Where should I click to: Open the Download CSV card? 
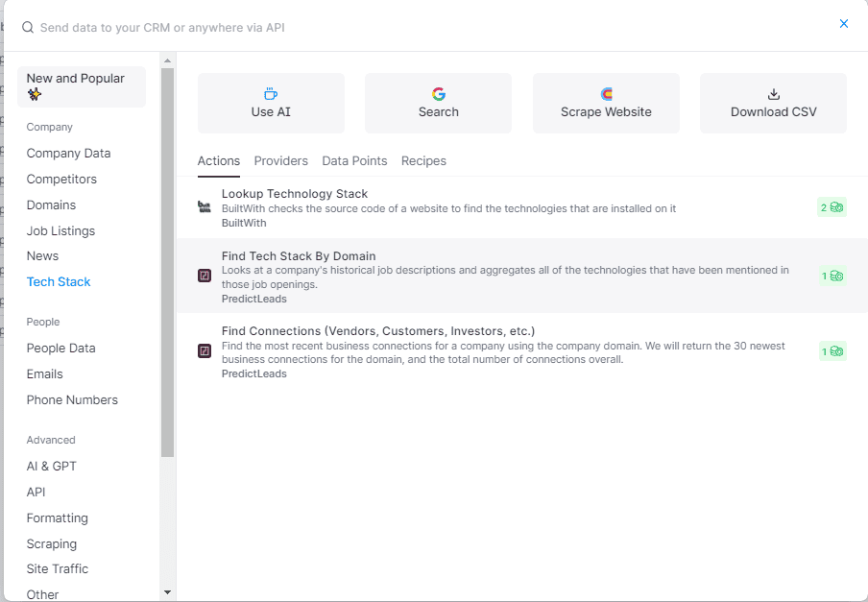pos(773,104)
